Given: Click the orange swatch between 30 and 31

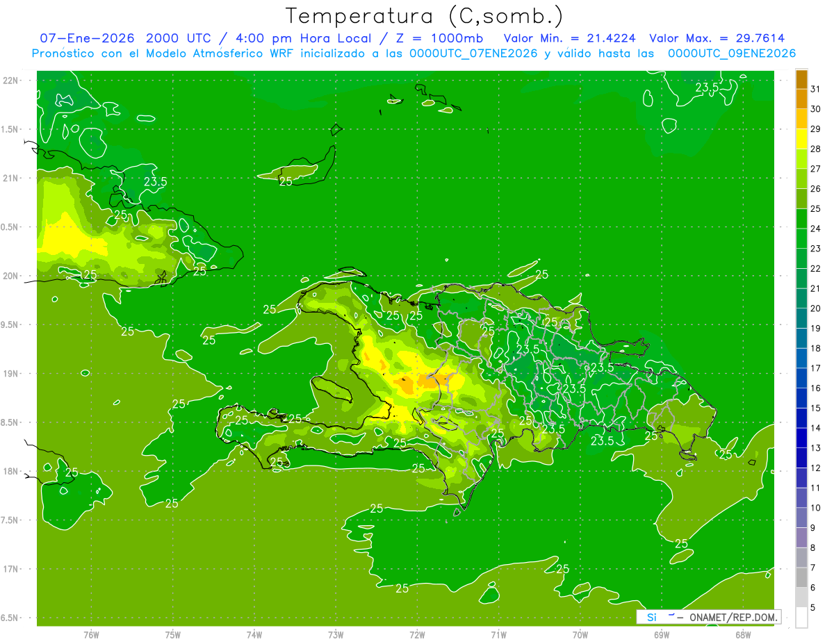Looking at the screenshot, I should tap(801, 99).
